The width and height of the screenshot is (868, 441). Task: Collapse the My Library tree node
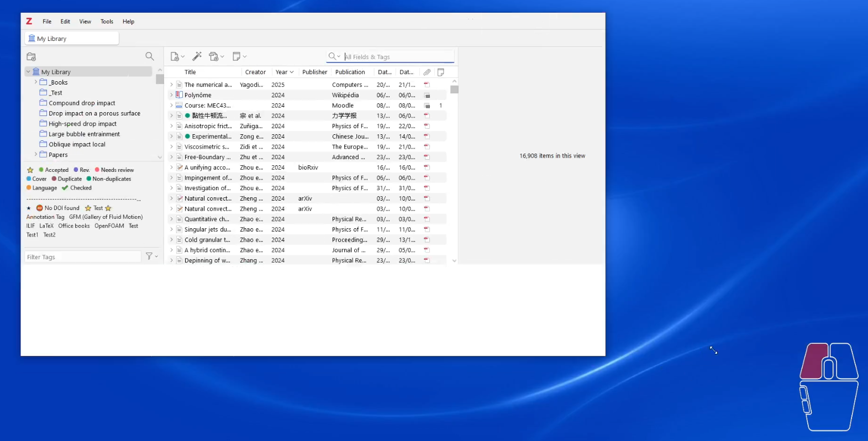point(28,72)
